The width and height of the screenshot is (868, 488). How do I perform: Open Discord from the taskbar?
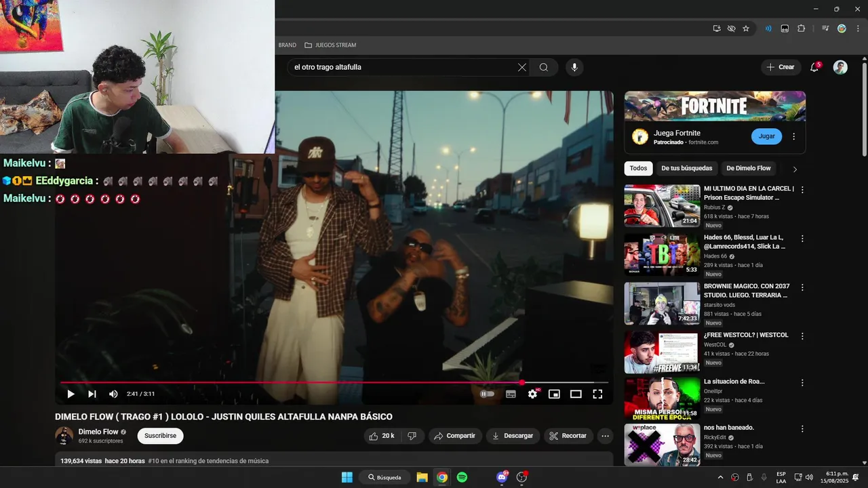tap(502, 477)
